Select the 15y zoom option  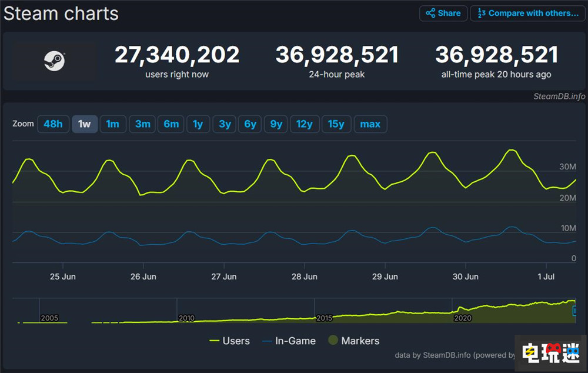336,124
